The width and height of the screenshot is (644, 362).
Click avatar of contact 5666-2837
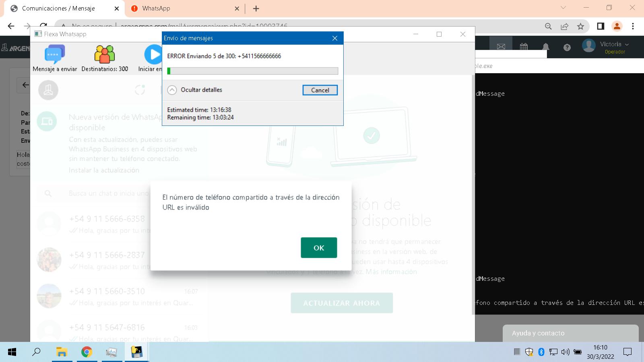pos(49,260)
